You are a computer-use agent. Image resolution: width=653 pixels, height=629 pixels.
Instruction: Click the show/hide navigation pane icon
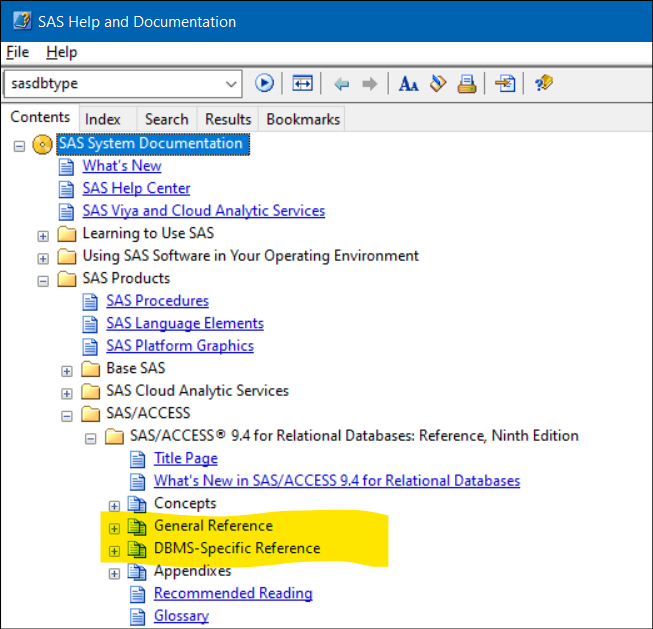click(302, 83)
